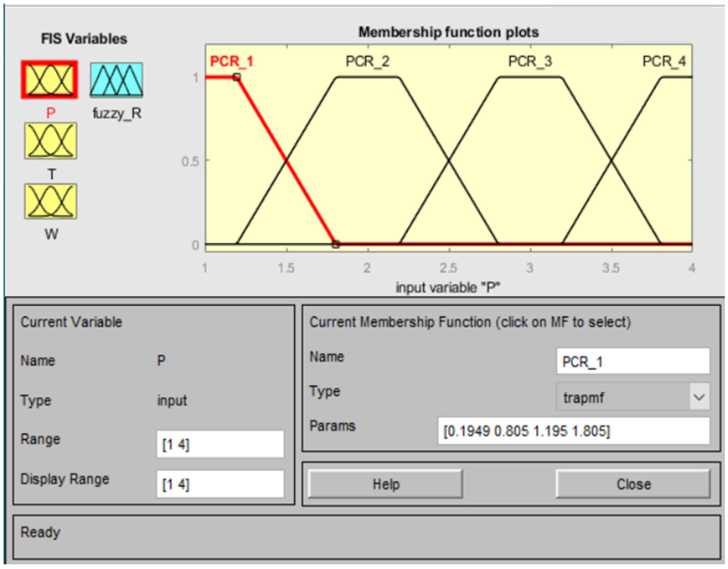728x569 pixels.
Task: Select the T input variable icon
Action: [x=50, y=141]
